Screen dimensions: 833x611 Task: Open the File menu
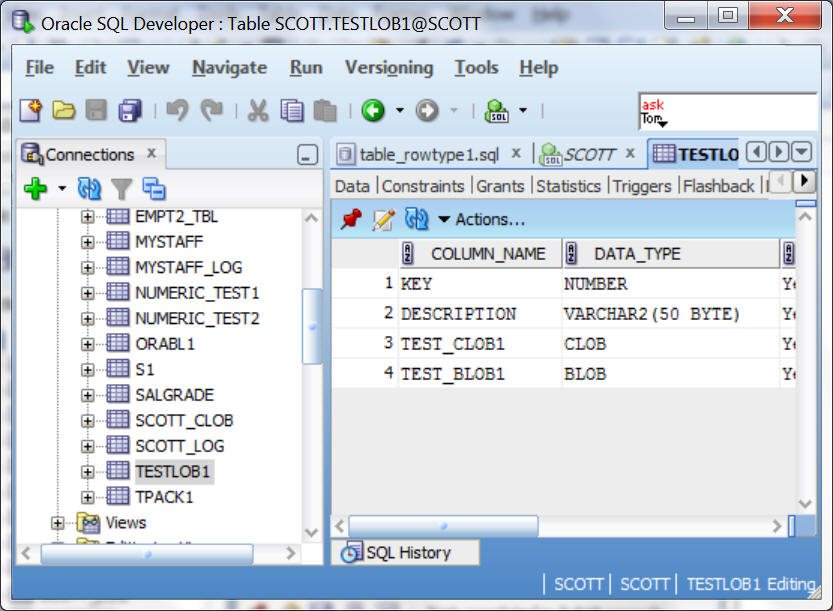tap(40, 68)
